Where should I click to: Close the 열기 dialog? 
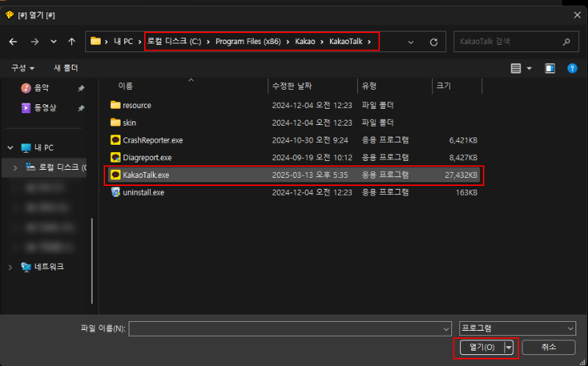click(x=578, y=15)
